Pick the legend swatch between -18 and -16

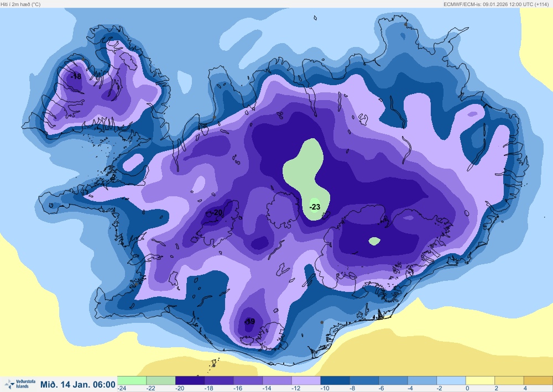click(219, 380)
